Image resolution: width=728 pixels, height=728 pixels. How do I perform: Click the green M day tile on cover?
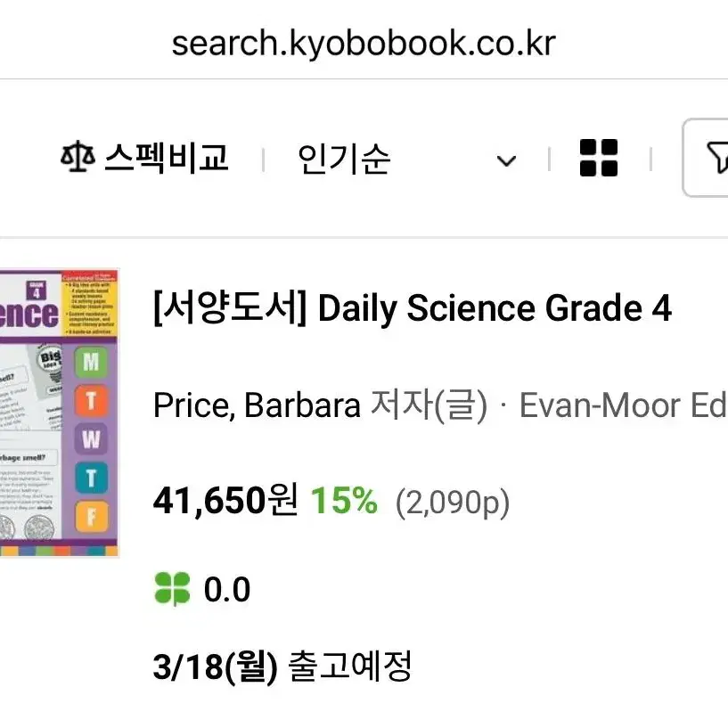point(91,361)
